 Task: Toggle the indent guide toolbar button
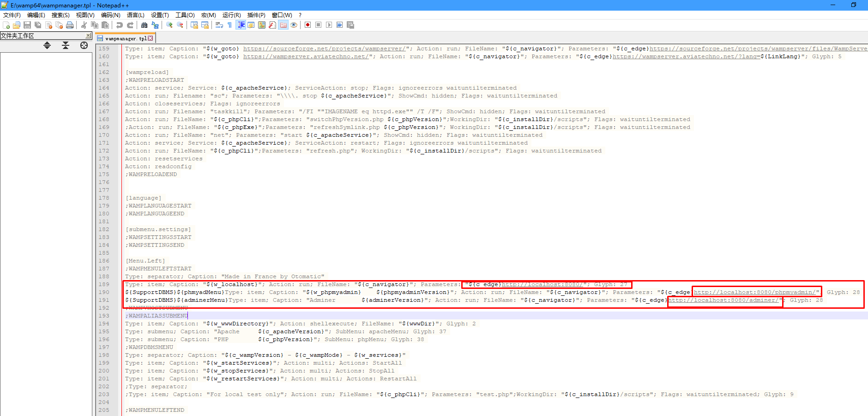click(x=241, y=25)
